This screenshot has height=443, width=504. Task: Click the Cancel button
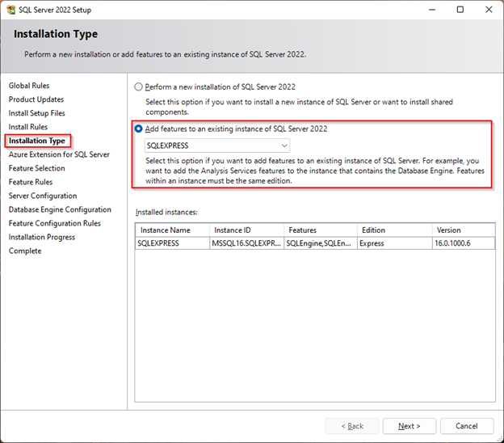pos(467,426)
